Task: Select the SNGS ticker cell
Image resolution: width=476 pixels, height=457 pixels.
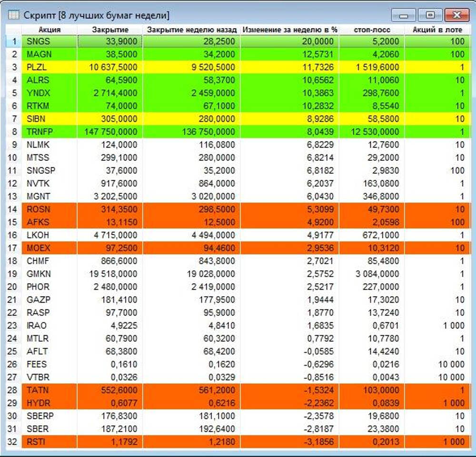Action: 38,41
